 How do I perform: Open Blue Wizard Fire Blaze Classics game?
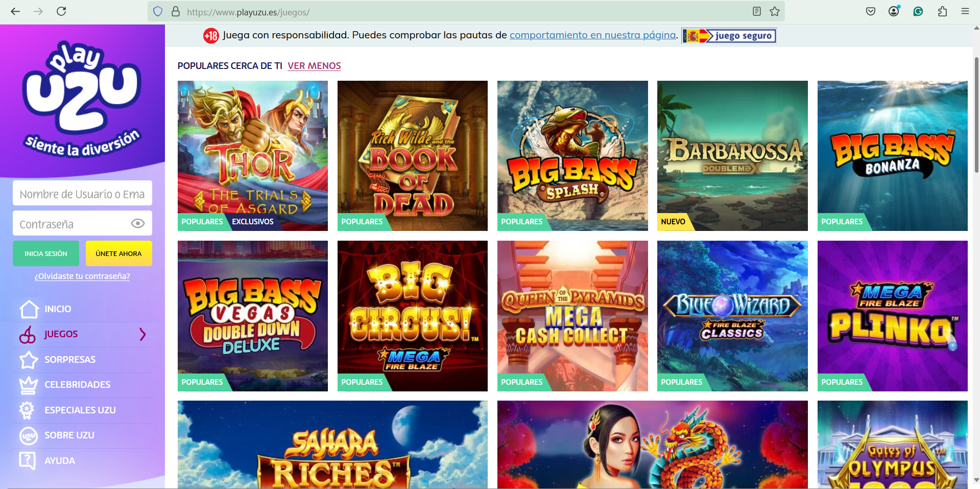pyautogui.click(x=732, y=316)
